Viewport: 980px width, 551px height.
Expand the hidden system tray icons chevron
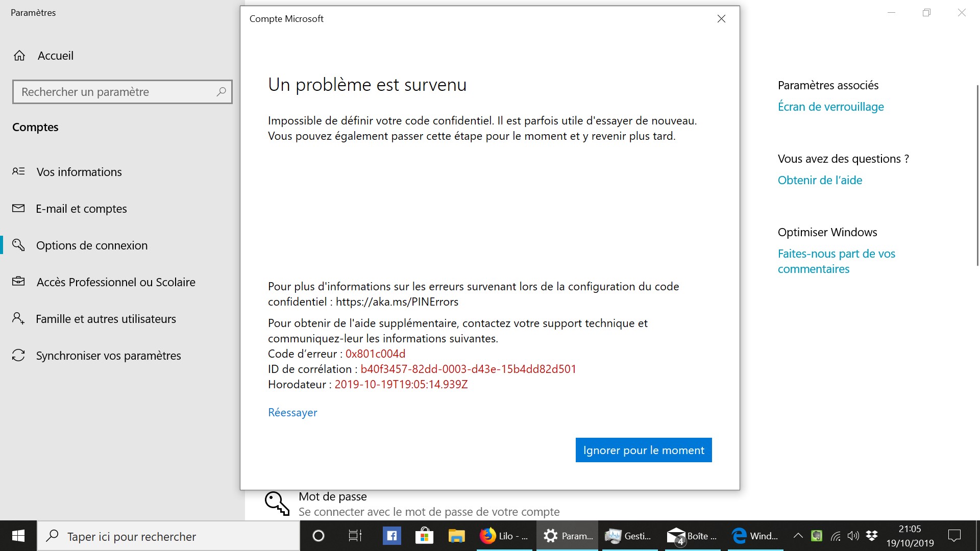(798, 536)
